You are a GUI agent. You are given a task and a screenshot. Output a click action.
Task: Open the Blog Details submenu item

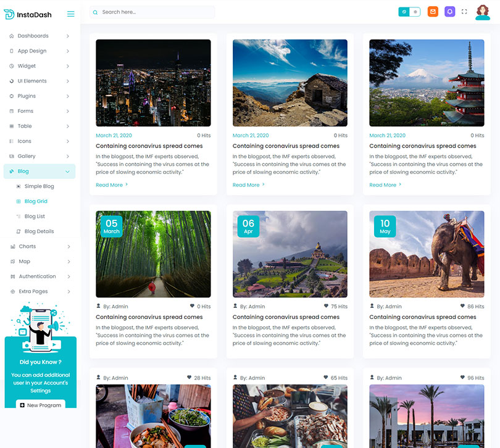(x=39, y=231)
